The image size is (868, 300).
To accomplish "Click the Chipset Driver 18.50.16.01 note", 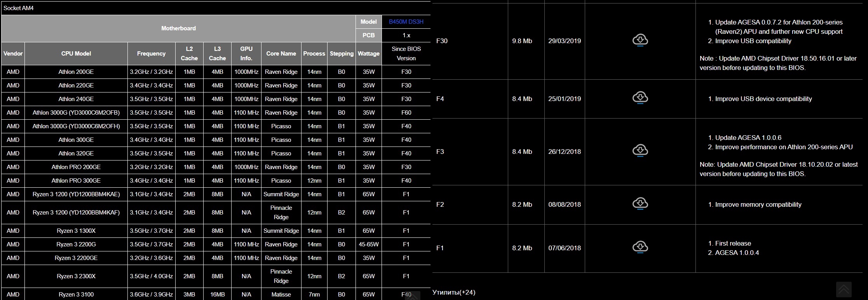I will pyautogui.click(x=778, y=63).
